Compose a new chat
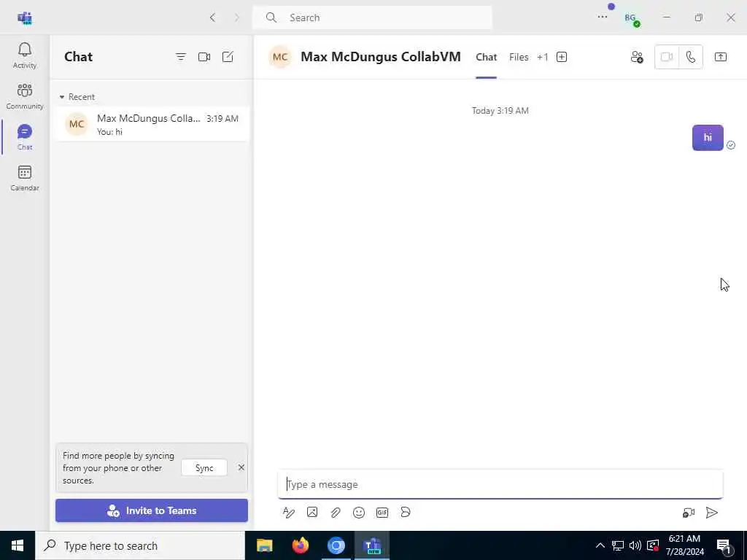Image resolution: width=747 pixels, height=560 pixels. click(x=228, y=57)
